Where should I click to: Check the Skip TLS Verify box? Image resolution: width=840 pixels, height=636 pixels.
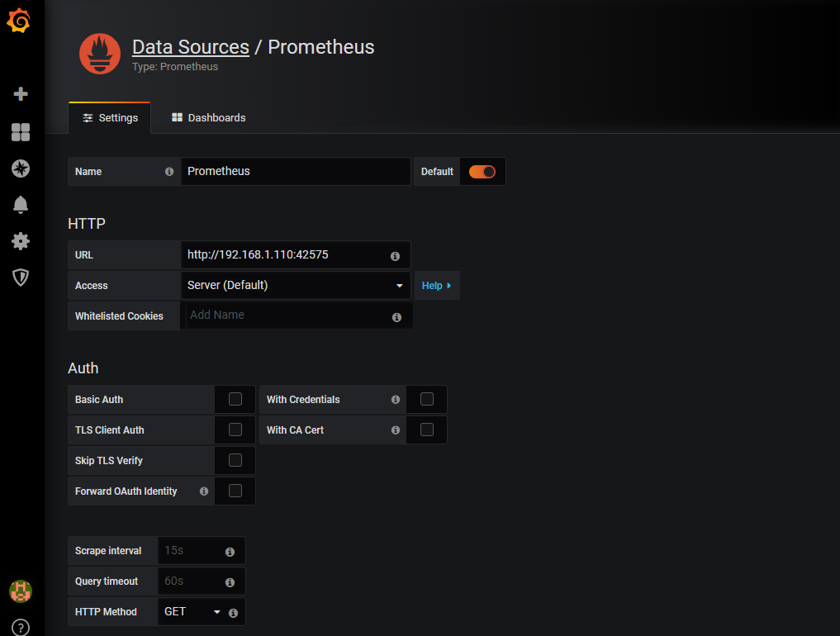pyautogui.click(x=235, y=461)
